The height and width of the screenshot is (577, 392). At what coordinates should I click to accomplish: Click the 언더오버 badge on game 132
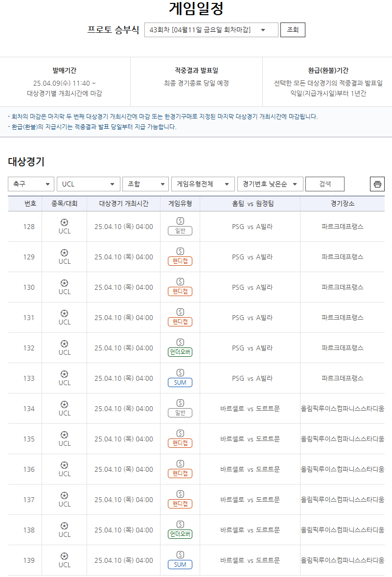(180, 351)
